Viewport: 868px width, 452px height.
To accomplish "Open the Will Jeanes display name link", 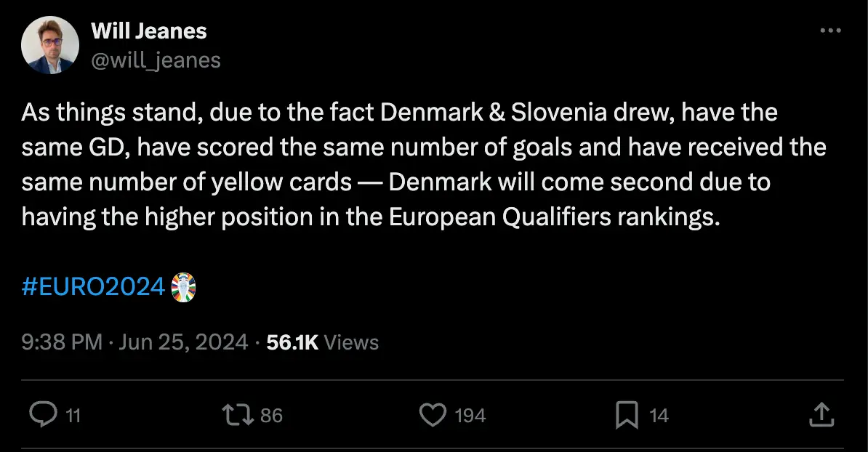I will [148, 31].
